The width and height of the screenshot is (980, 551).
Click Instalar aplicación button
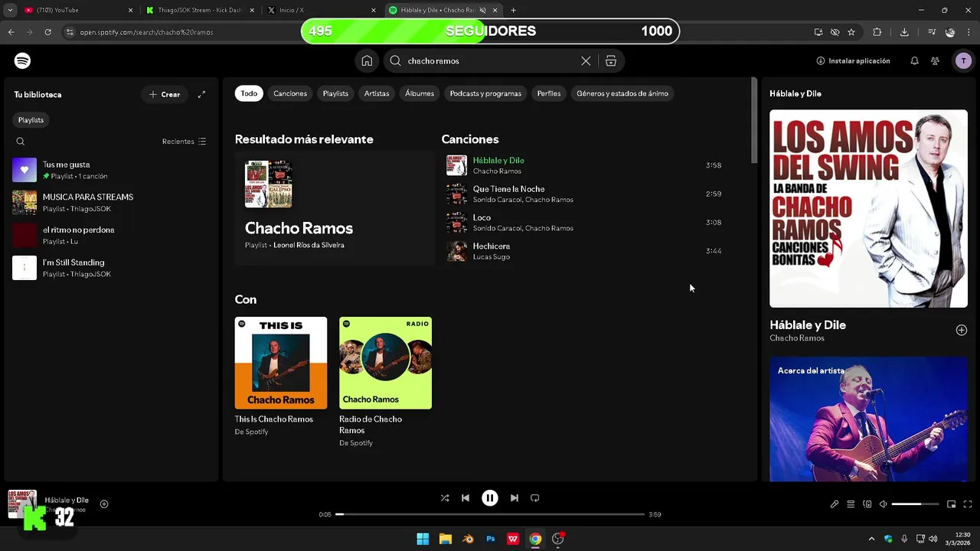pos(853,60)
